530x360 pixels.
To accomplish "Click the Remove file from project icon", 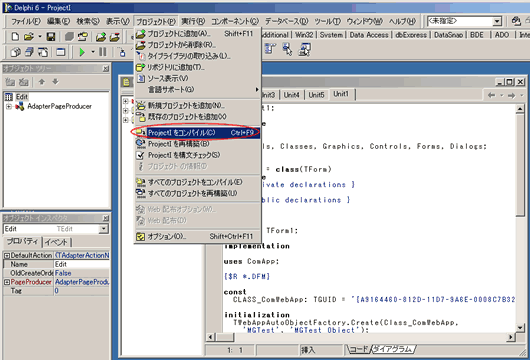I will click(x=114, y=36).
